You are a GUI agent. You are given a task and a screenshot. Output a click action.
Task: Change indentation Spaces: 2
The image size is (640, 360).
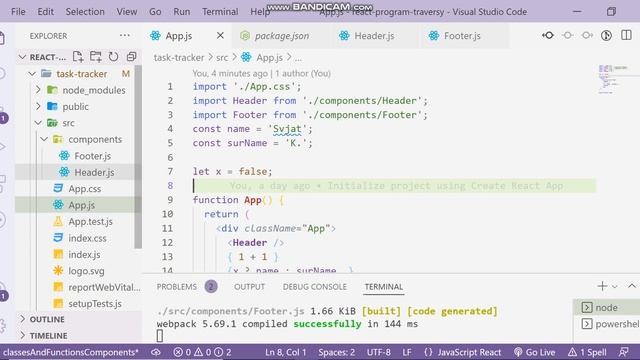tap(336, 352)
